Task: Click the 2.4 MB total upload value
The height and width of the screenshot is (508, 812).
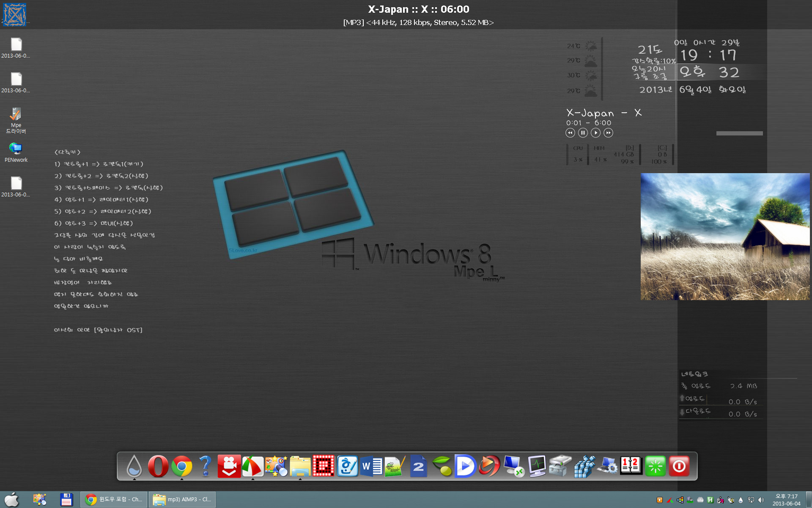Action: [x=743, y=386]
